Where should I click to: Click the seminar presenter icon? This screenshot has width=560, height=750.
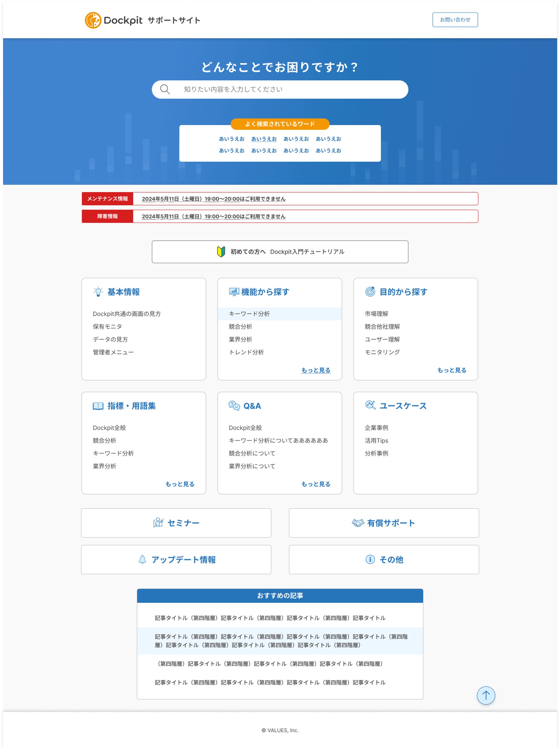[x=158, y=523]
